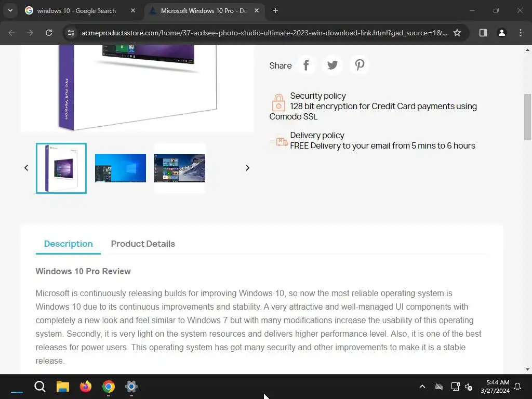Image resolution: width=532 pixels, height=399 pixels.
Task: Open Windows notification center bell
Action: pyautogui.click(x=518, y=387)
